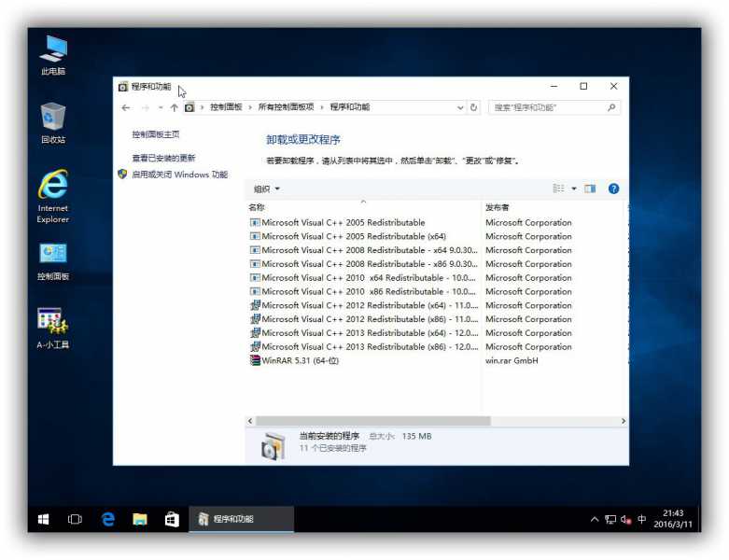This screenshot has height=560, width=729.
Task: Open the 组织 dropdown menu
Action: tap(266, 189)
